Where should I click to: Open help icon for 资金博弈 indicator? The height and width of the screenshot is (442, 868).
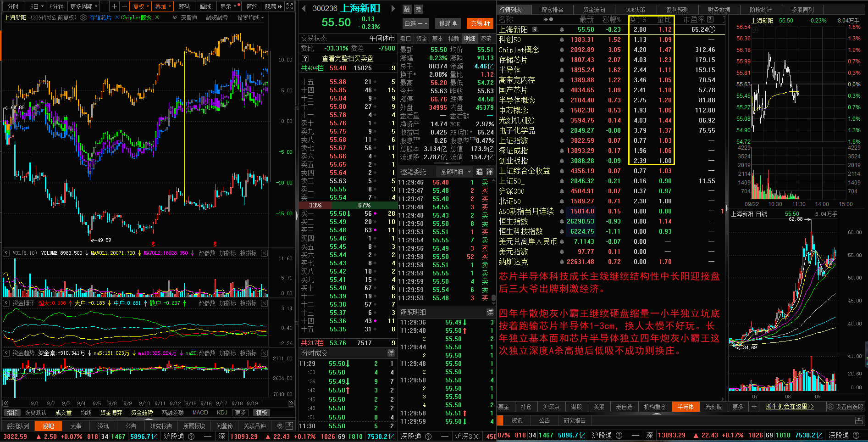[x=6, y=303]
